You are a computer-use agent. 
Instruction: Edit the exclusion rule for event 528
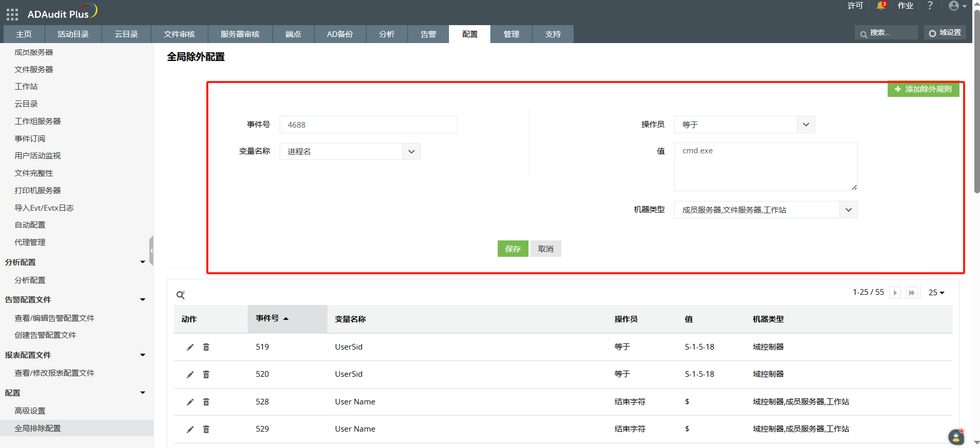(x=190, y=402)
